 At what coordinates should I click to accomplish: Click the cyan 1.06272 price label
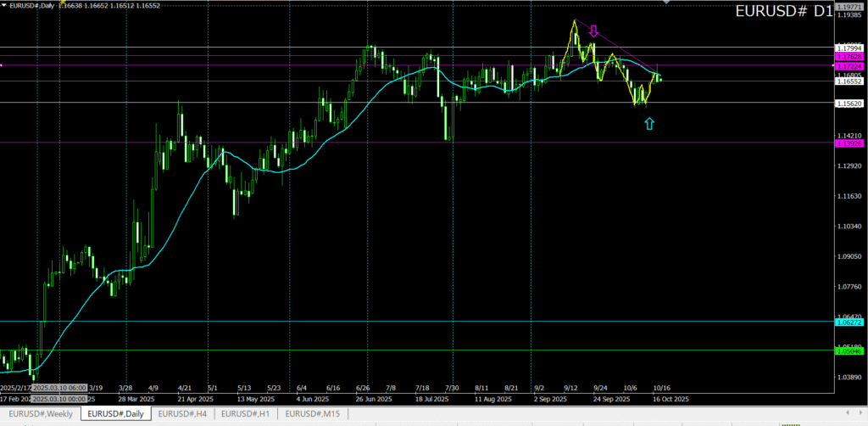tap(849, 322)
